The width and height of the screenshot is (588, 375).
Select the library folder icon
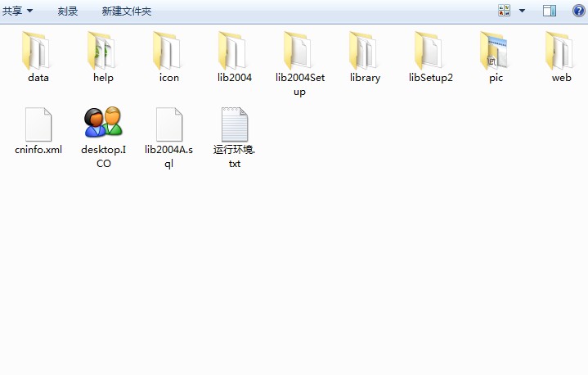point(363,51)
